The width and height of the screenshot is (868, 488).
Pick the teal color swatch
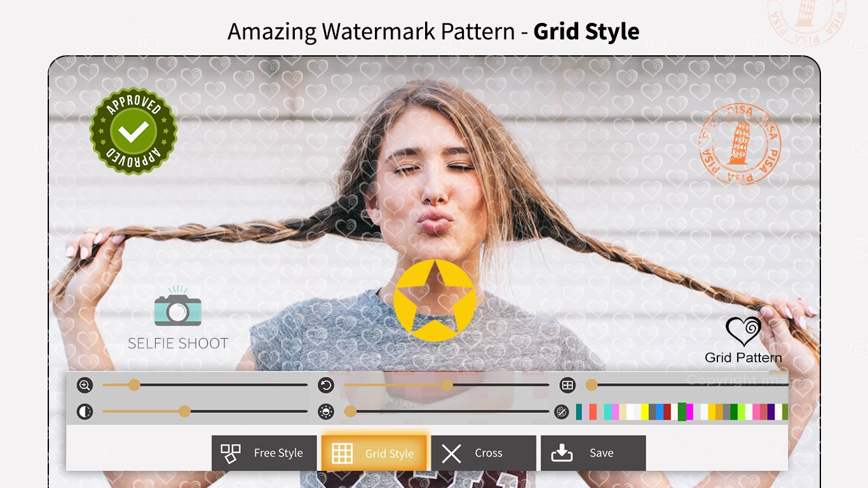click(x=579, y=412)
